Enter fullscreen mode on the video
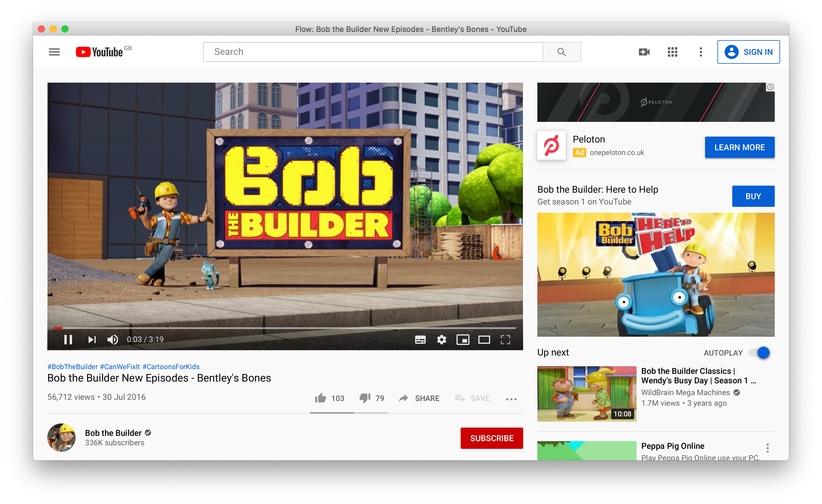The width and height of the screenshot is (822, 504). click(x=505, y=340)
